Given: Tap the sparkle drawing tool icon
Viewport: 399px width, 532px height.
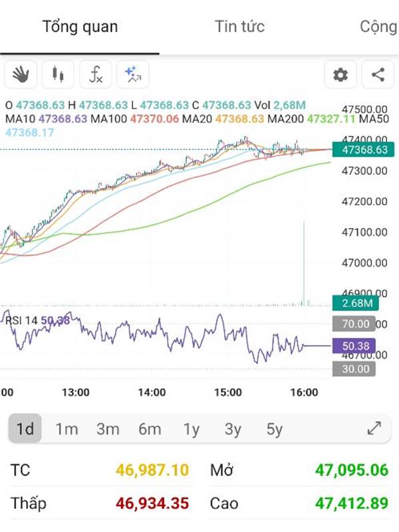Looking at the screenshot, I should click(133, 74).
